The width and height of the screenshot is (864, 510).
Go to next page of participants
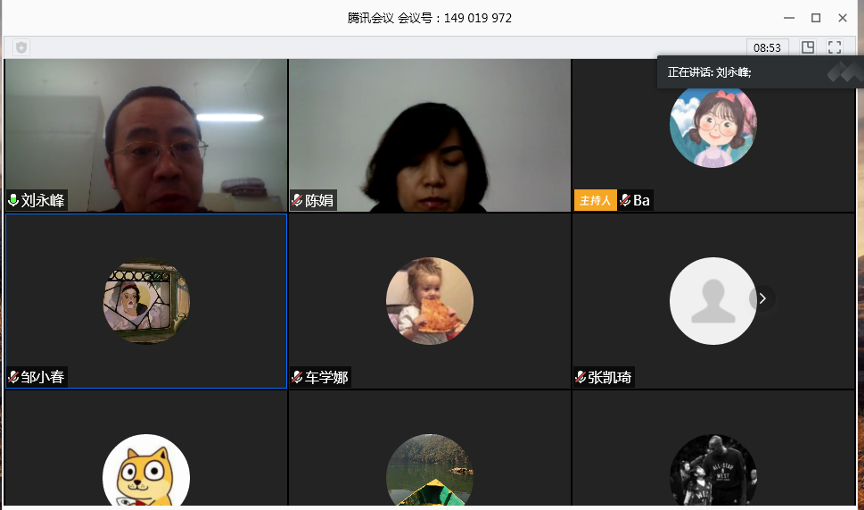[x=762, y=298]
